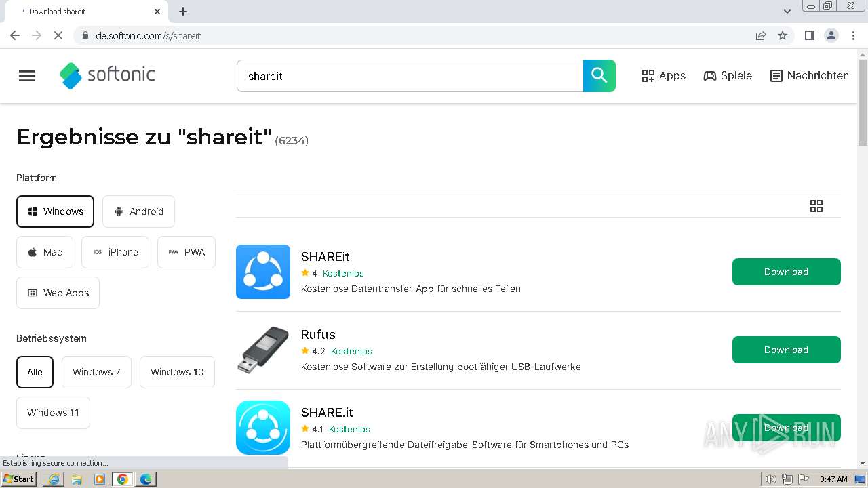
Task: Click the Start button
Action: coord(19,479)
